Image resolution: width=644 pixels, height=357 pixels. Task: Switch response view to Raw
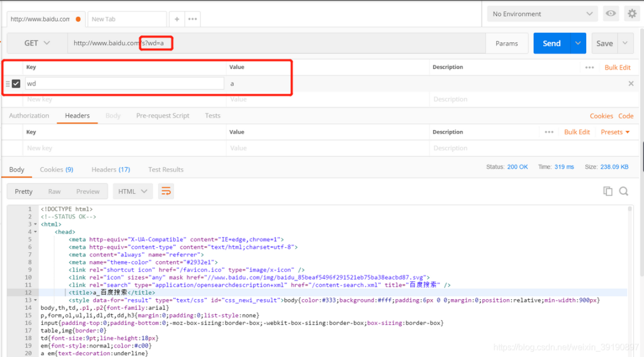54,191
